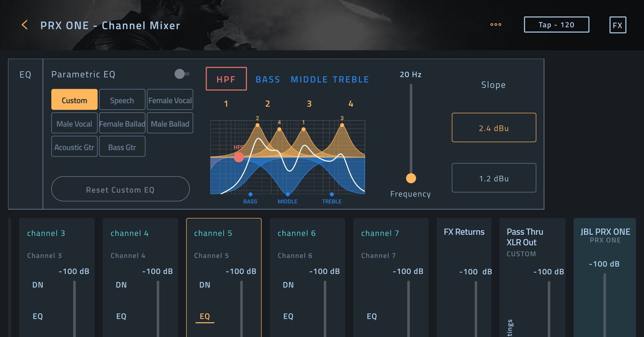
Task: Click the JBL PRX ONE master title
Action: coord(605,232)
